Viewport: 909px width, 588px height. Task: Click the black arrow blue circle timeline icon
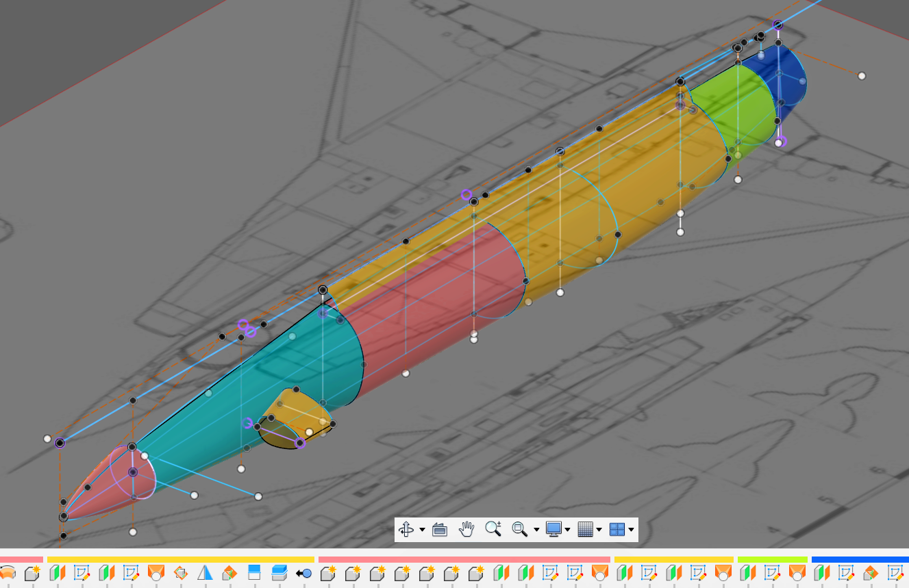pyautogui.click(x=304, y=573)
